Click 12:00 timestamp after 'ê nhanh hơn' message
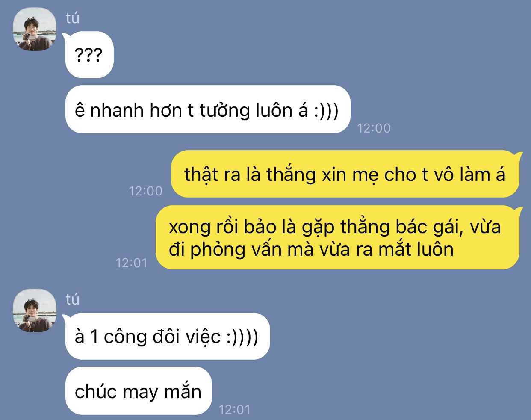The image size is (531, 420). tap(374, 128)
